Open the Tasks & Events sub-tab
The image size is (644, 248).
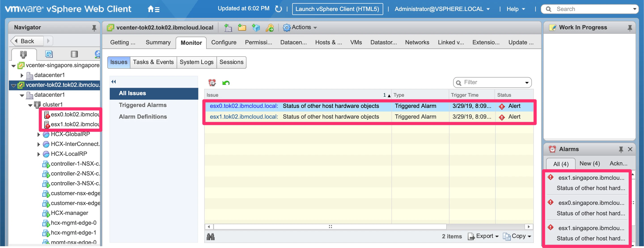(x=153, y=62)
